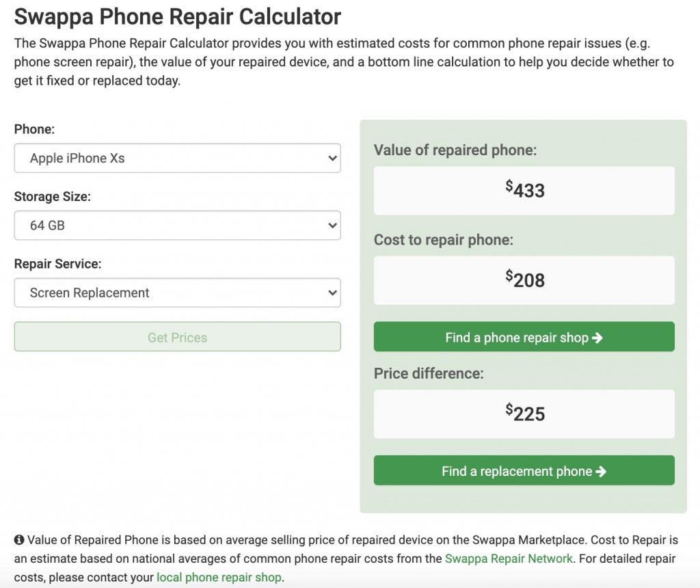Click arrow icon on replacement phone button
This screenshot has height=588, width=700.
click(601, 472)
